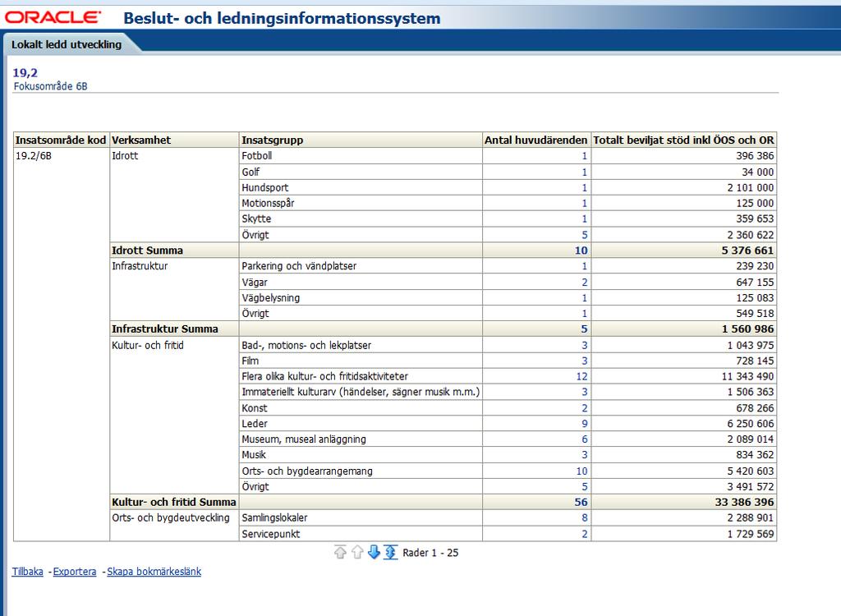
Task: Select the Samlingslokaler amount 2 288 901
Action: point(684,517)
